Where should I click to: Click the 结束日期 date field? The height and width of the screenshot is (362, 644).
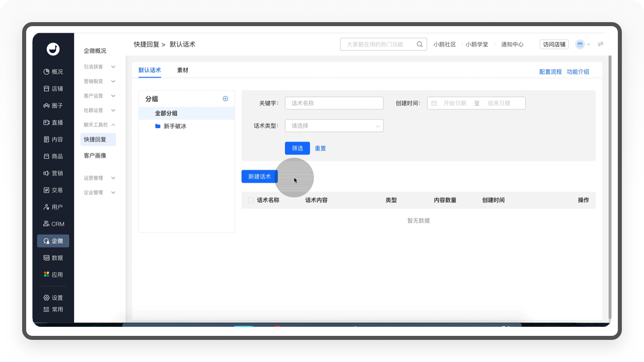(x=499, y=103)
